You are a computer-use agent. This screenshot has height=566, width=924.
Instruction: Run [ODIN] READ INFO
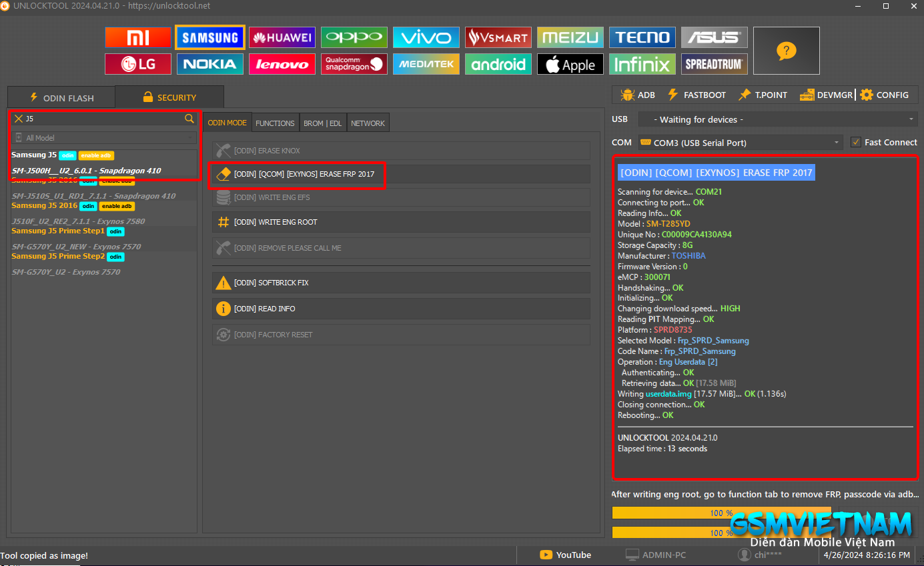pyautogui.click(x=401, y=309)
